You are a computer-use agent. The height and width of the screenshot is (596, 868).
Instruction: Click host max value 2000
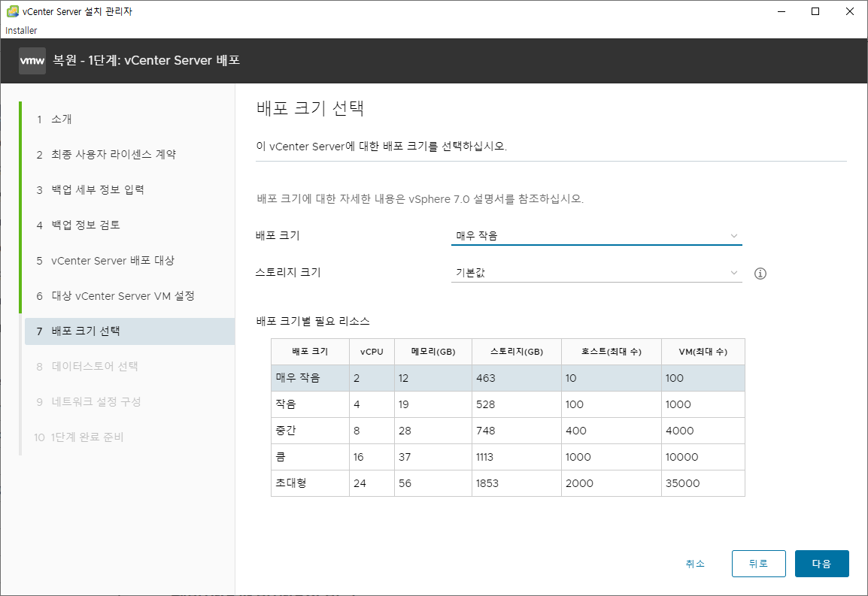pos(579,484)
